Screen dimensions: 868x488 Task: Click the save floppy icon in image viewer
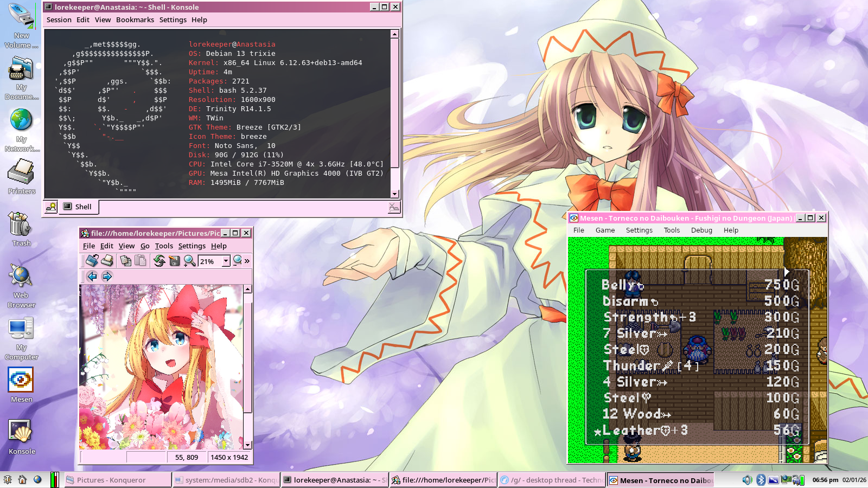pos(174,261)
